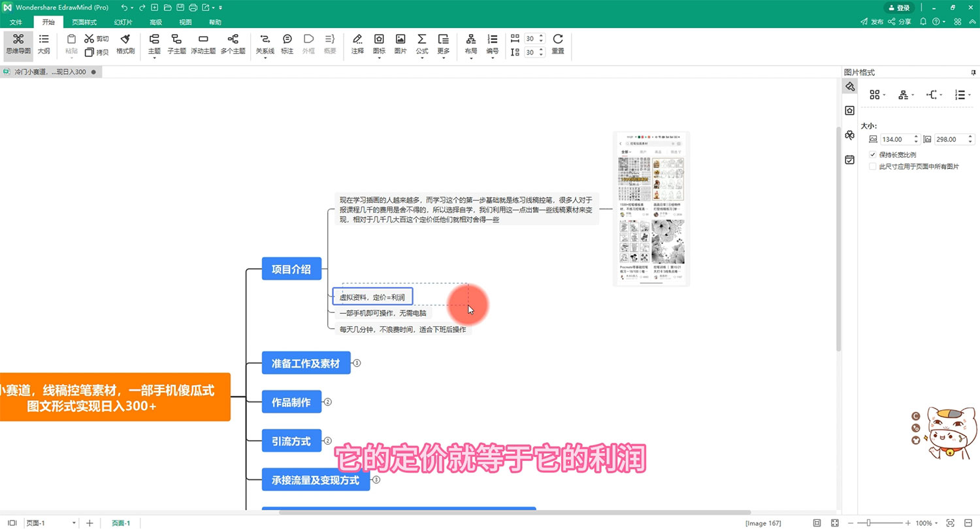Viewport: 980px width, 529px height.
Task: Click the 分享 share button
Action: click(x=900, y=21)
